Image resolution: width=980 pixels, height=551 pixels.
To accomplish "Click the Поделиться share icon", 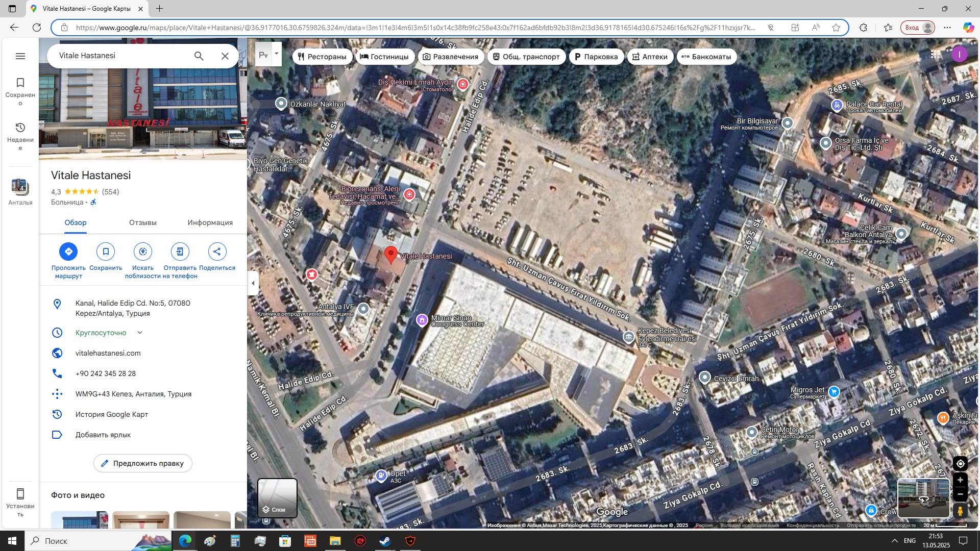I will pos(217,252).
